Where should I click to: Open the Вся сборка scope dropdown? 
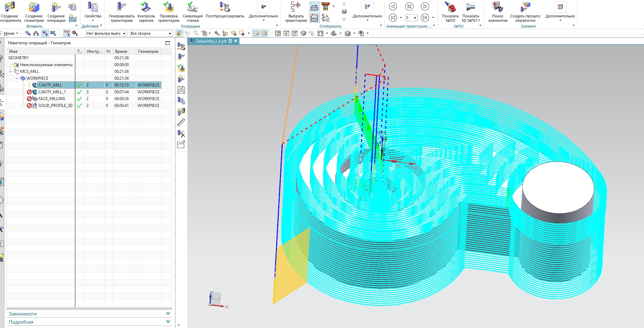click(x=170, y=33)
